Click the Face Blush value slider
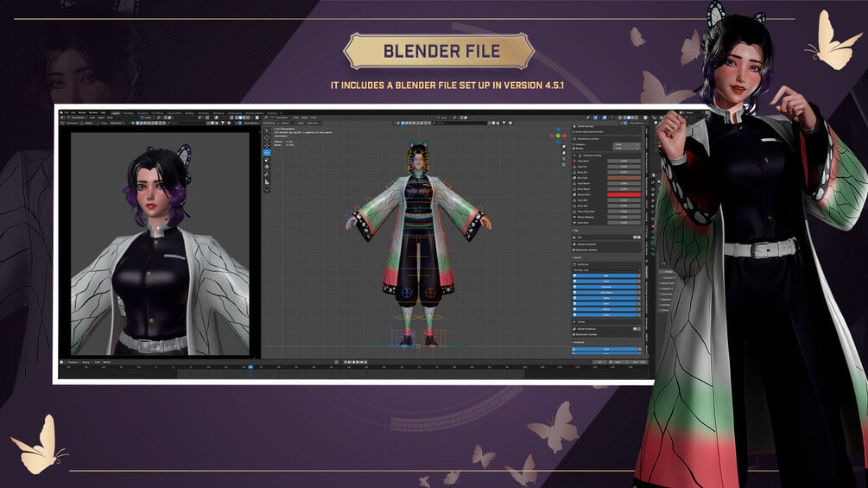The width and height of the screenshot is (868, 488). (x=624, y=161)
